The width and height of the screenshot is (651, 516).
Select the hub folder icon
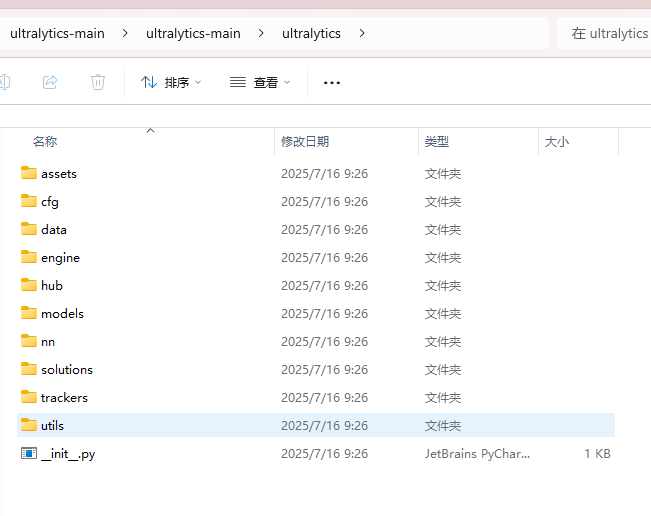[x=29, y=285]
